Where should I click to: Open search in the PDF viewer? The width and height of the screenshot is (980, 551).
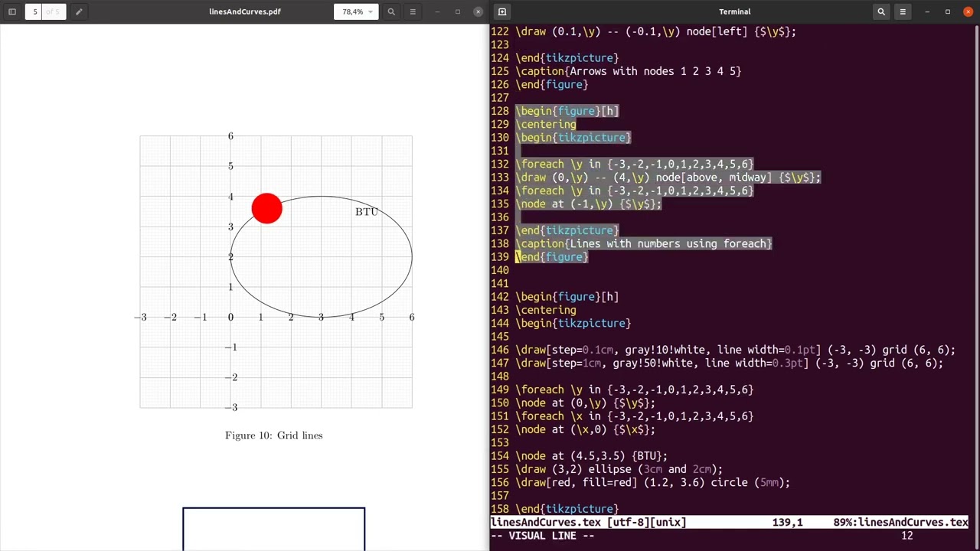(x=391, y=11)
